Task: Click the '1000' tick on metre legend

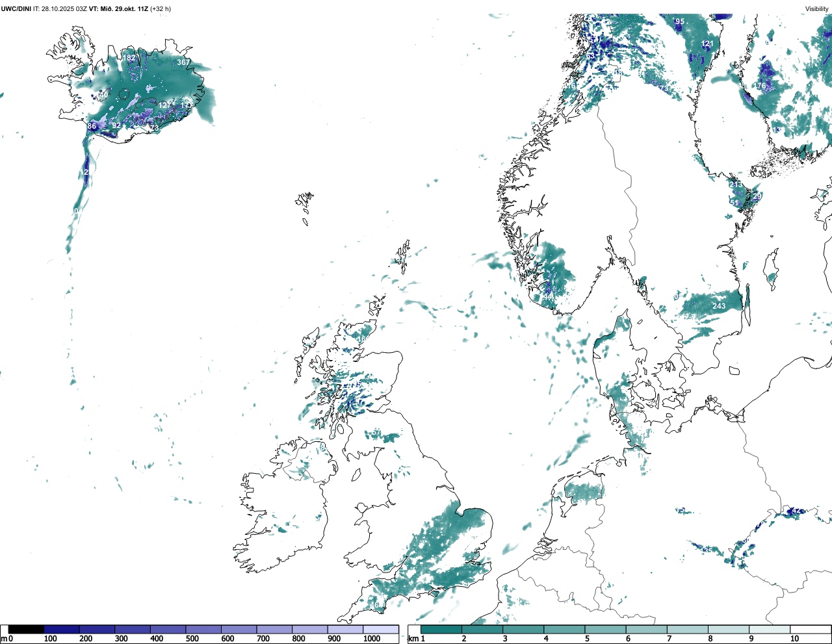Action: 371,639
